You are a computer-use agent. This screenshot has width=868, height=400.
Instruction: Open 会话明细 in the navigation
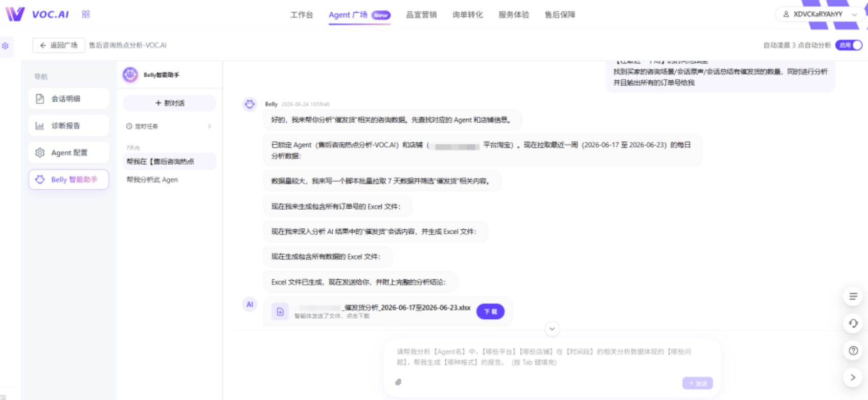click(68, 99)
